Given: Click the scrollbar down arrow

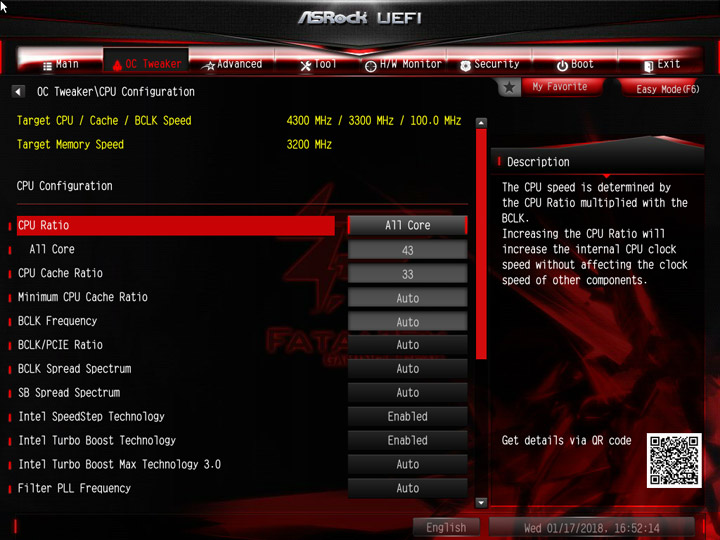Looking at the screenshot, I should (x=481, y=503).
